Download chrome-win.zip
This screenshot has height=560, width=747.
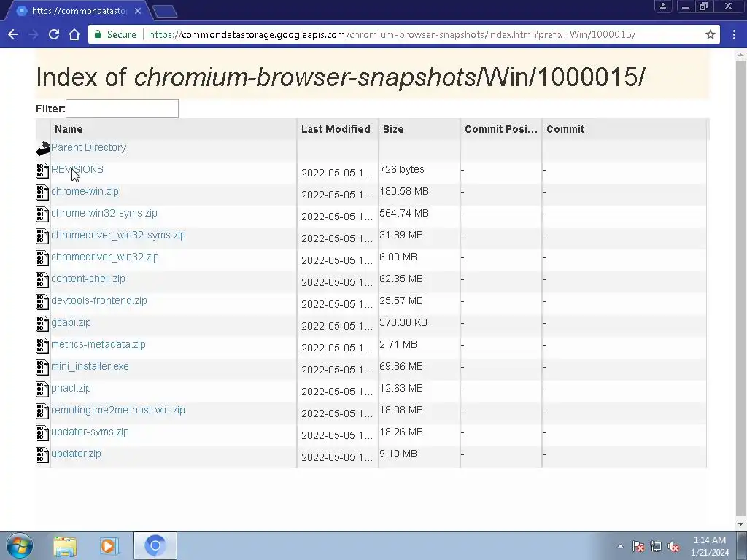tap(85, 192)
